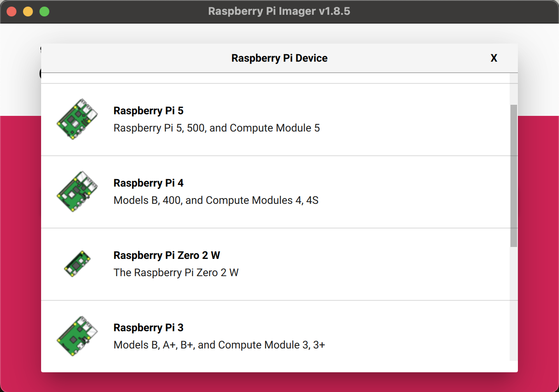Click the device list scrollbar thumb

point(514,176)
